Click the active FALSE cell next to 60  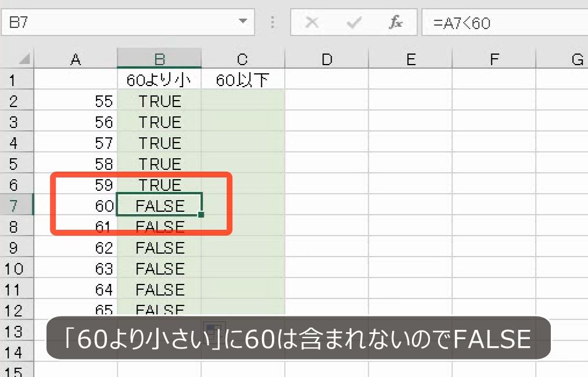(x=159, y=205)
